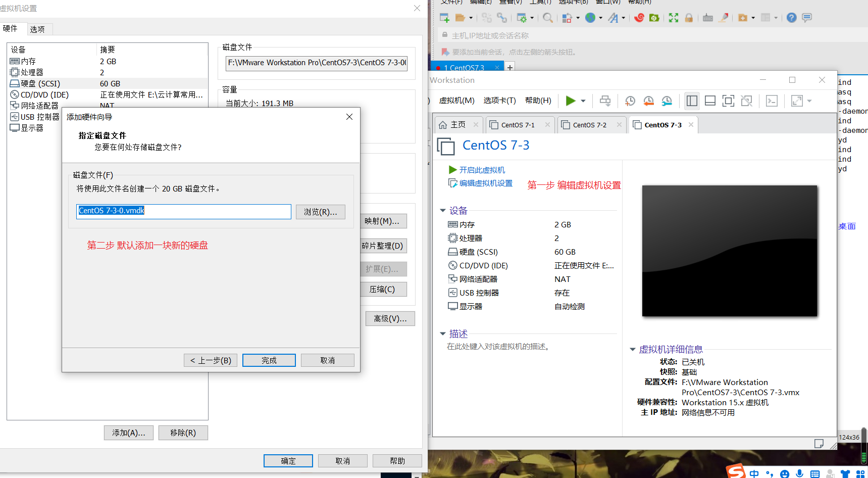Click the VMware thumbnail bar view icon

[x=710, y=101]
